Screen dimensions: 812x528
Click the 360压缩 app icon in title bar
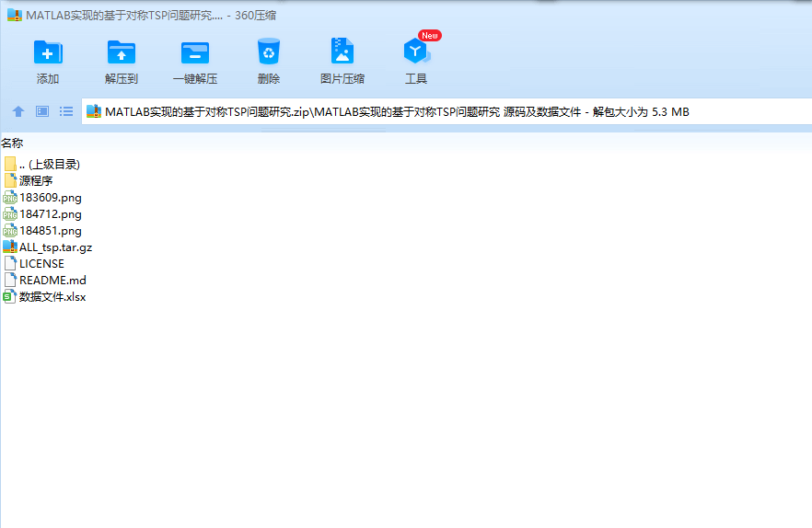pos(15,15)
